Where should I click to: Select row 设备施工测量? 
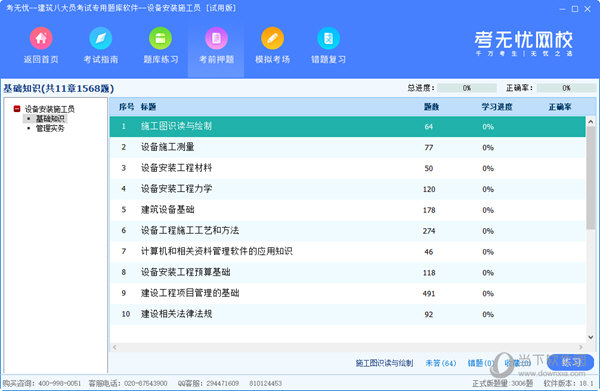pos(347,147)
